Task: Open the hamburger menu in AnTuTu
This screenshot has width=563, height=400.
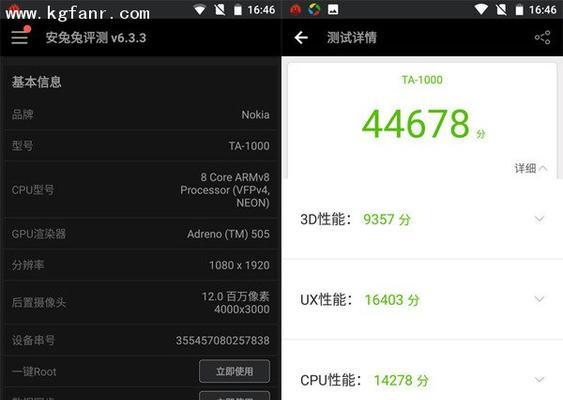Action: click(x=19, y=37)
